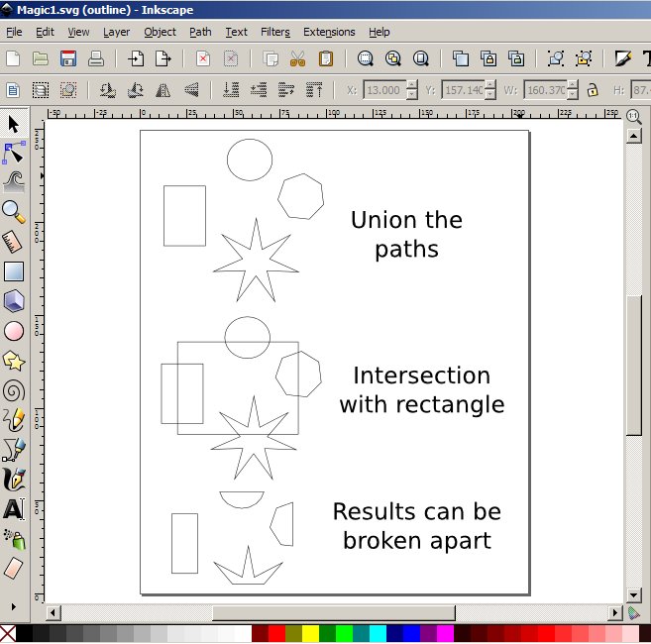Choose the Calligraphy pen tool
The image size is (651, 644).
14,480
